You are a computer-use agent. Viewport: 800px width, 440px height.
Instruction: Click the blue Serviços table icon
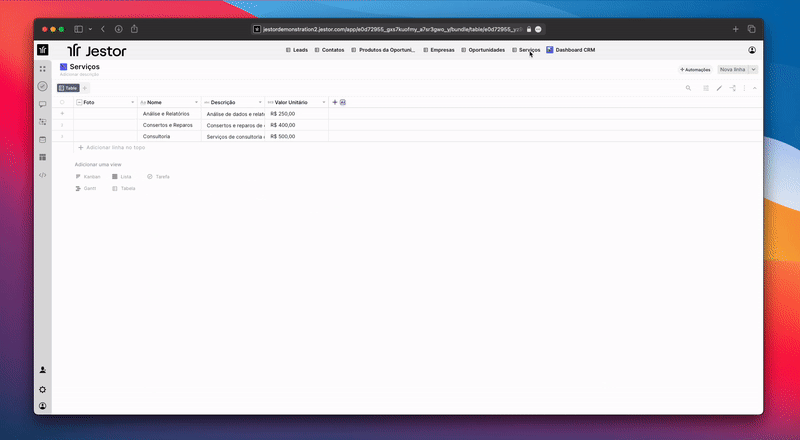tap(63, 67)
